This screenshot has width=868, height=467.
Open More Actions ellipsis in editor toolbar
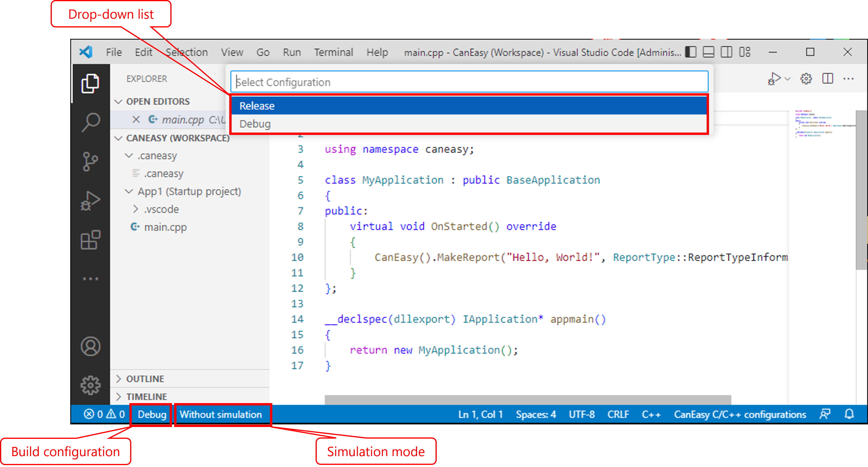coord(848,79)
